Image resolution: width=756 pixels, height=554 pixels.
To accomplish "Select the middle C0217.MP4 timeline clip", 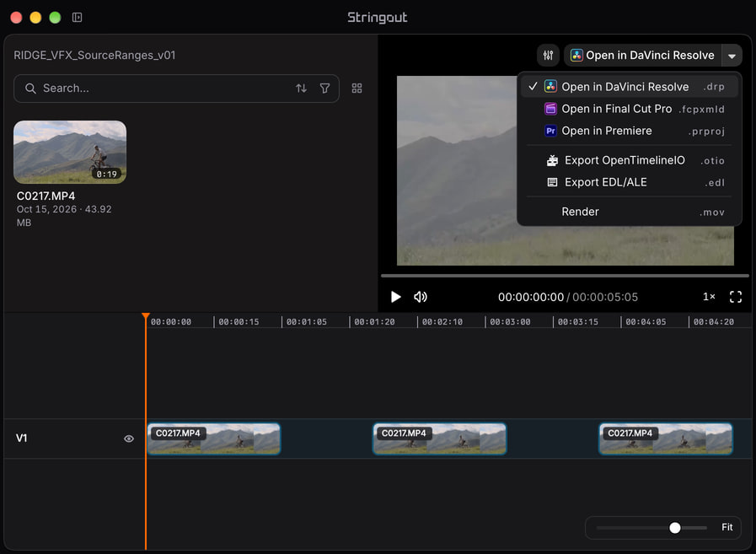I will coord(440,438).
